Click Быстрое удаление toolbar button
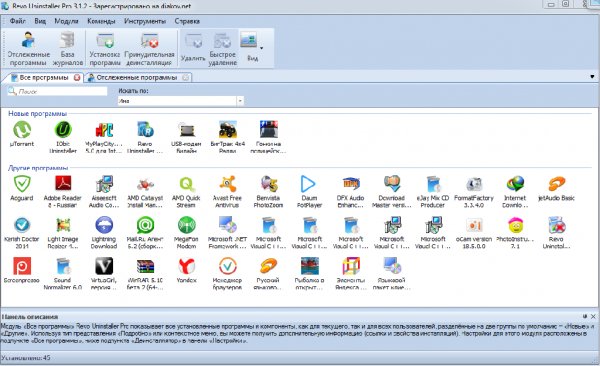 tap(222, 49)
